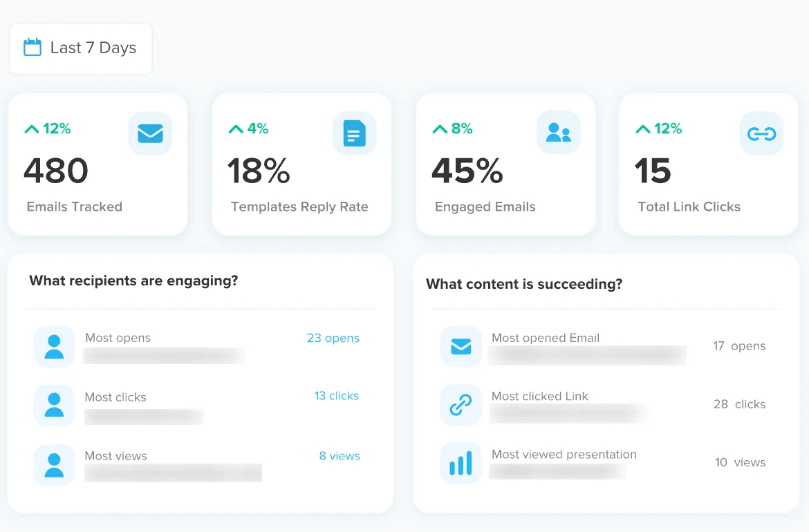
Task: Open the 13 clicks link
Action: (x=336, y=396)
